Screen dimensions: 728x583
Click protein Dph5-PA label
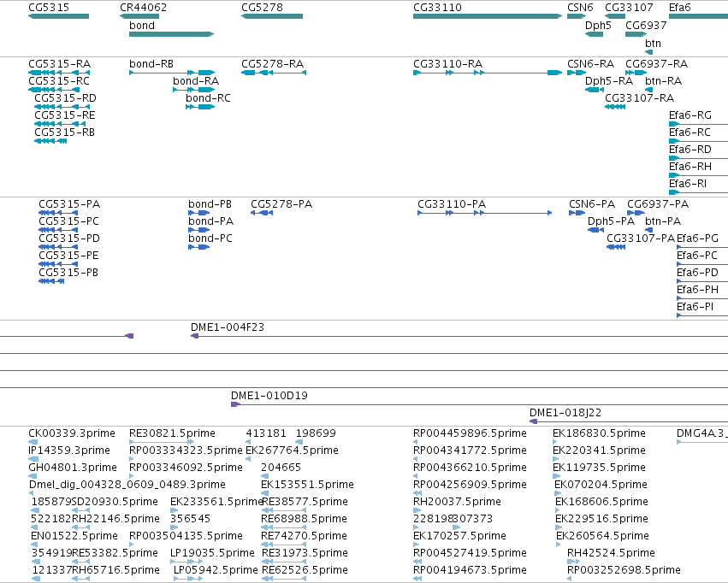click(x=611, y=221)
